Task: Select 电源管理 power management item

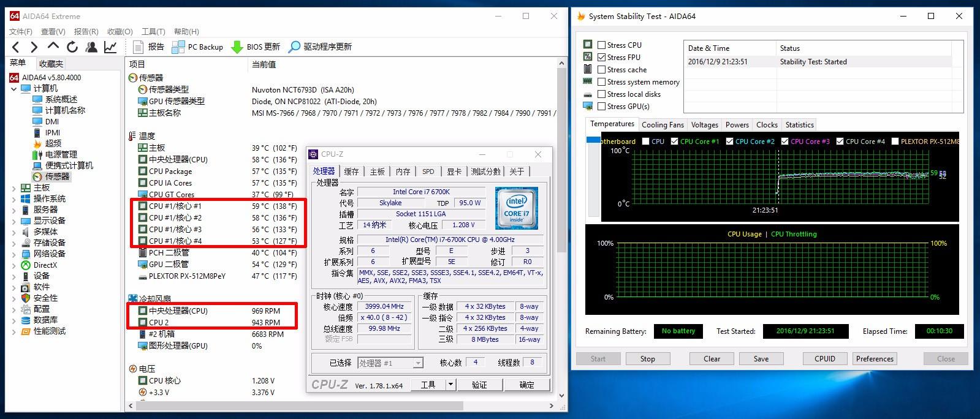Action: (x=61, y=154)
